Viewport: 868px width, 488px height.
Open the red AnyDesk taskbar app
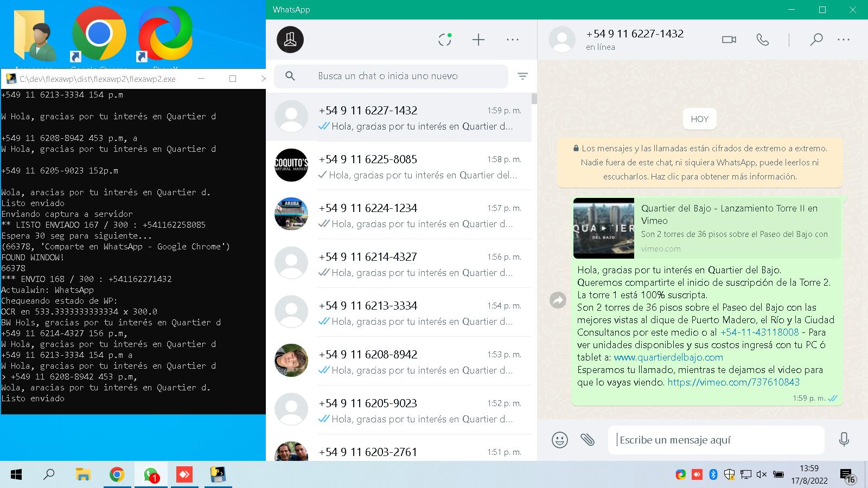(184, 475)
